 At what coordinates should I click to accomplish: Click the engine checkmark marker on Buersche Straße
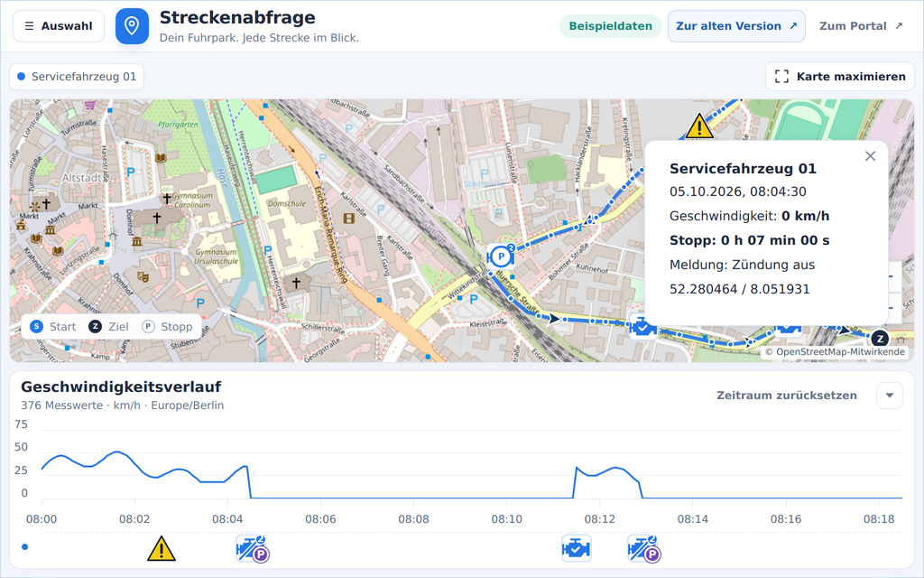pos(642,327)
